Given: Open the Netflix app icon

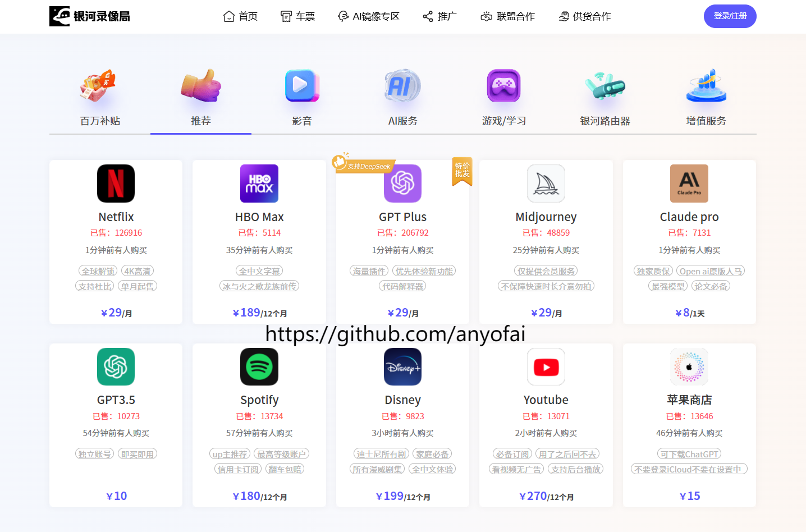Looking at the screenshot, I should coord(116,184).
